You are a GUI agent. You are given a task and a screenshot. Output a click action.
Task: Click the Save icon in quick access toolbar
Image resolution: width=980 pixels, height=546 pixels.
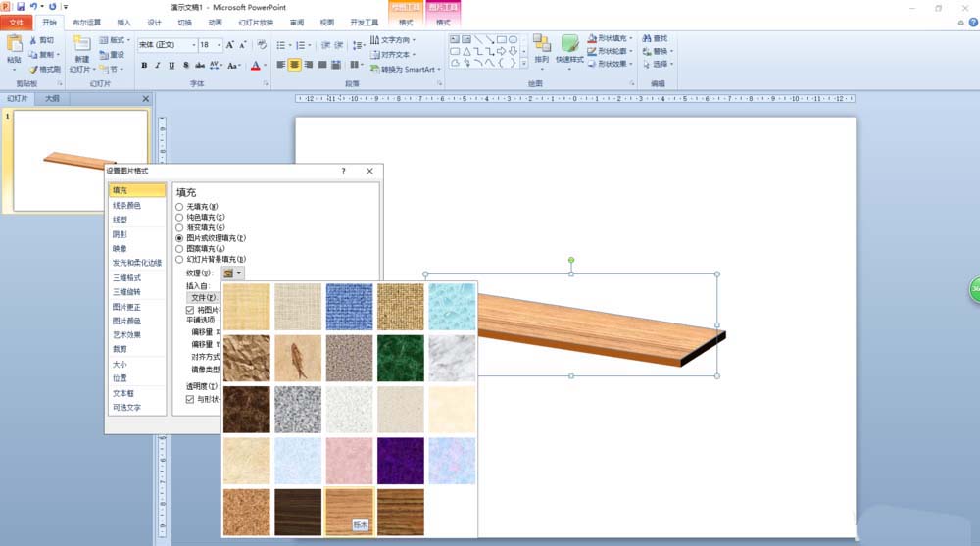pyautogui.click(x=21, y=7)
